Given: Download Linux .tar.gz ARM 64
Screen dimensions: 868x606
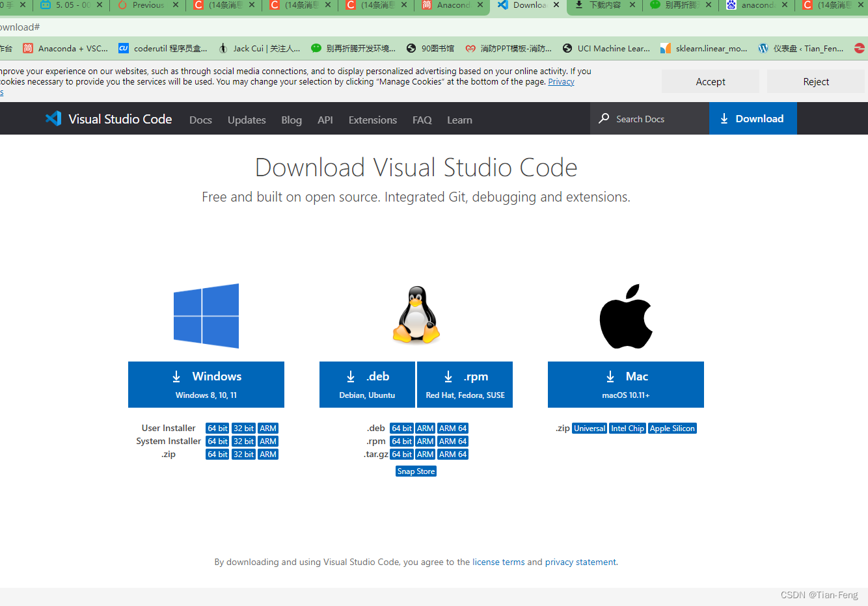Looking at the screenshot, I should (453, 454).
